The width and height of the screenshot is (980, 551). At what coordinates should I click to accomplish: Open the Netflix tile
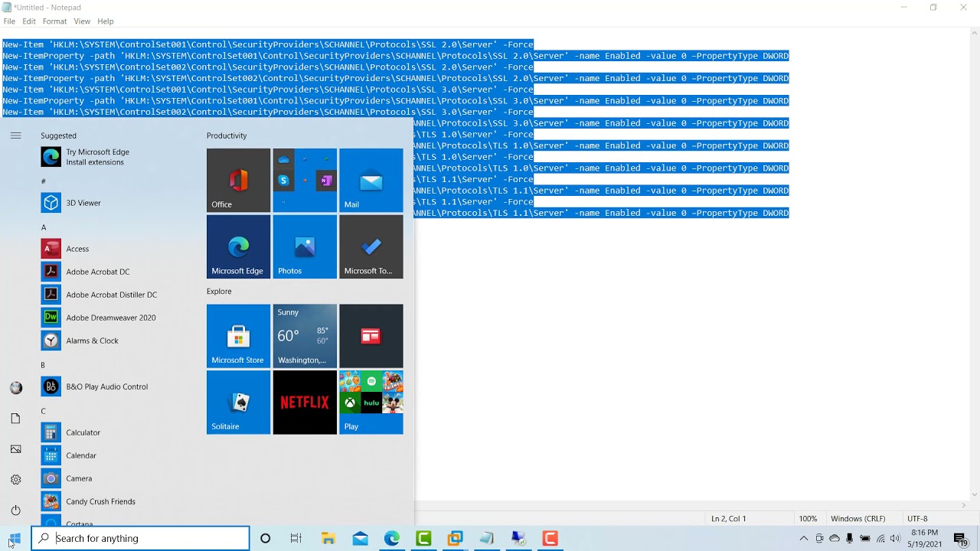(x=305, y=403)
